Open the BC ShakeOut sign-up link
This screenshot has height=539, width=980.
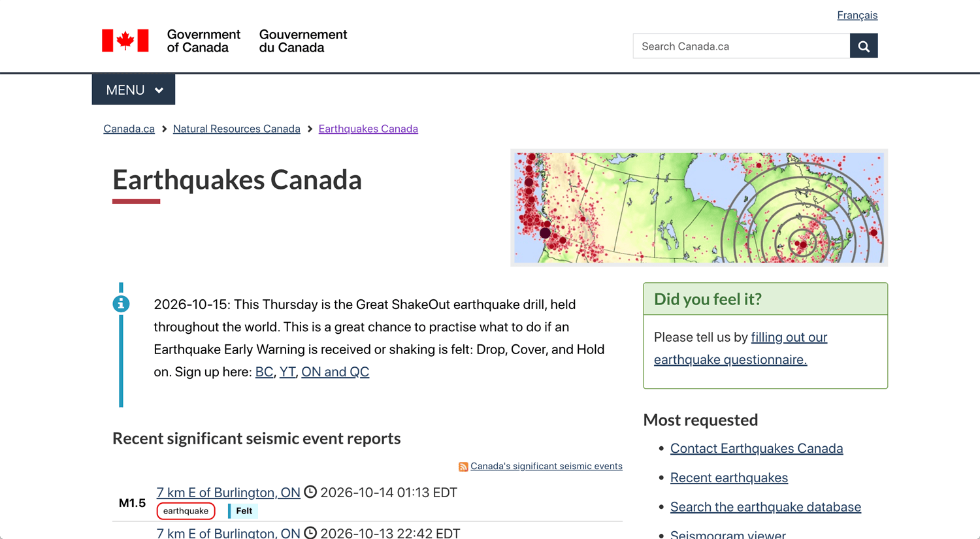coord(264,372)
